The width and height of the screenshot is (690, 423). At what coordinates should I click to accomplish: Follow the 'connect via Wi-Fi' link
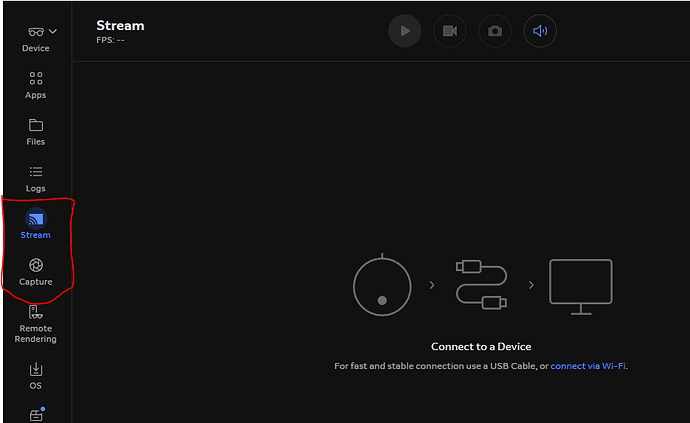[588, 366]
